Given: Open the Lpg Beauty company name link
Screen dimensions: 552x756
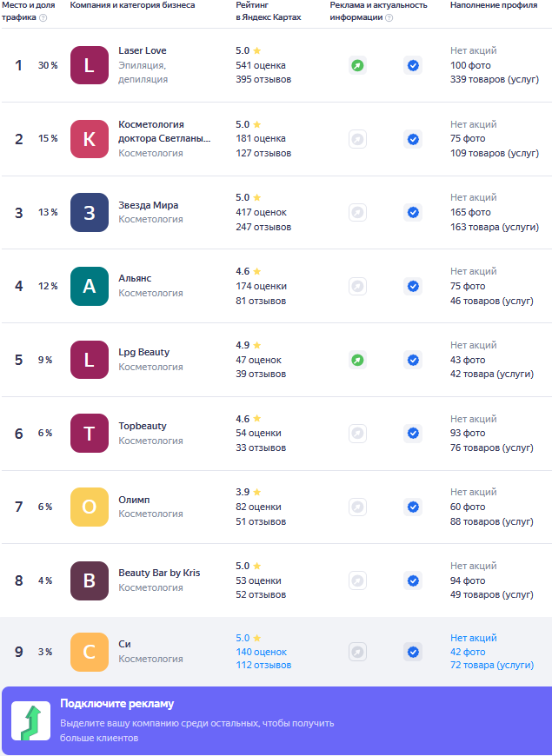Looking at the screenshot, I should 144,352.
